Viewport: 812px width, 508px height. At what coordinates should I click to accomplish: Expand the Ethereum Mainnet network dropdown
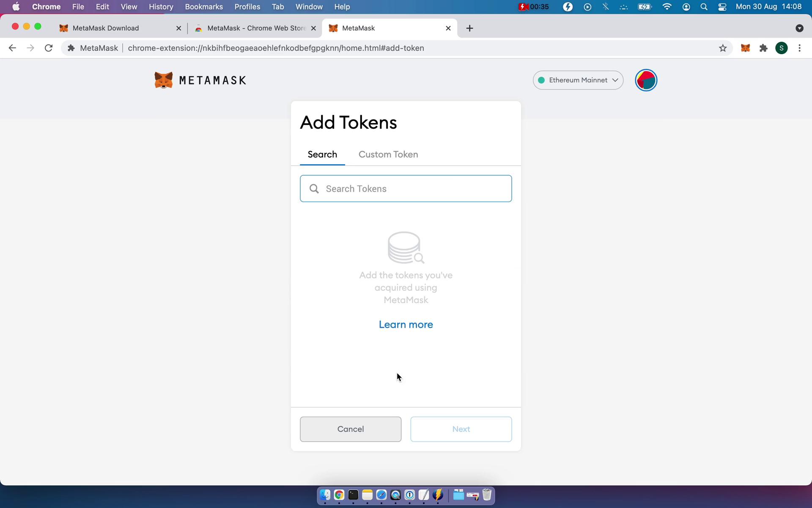click(x=578, y=80)
